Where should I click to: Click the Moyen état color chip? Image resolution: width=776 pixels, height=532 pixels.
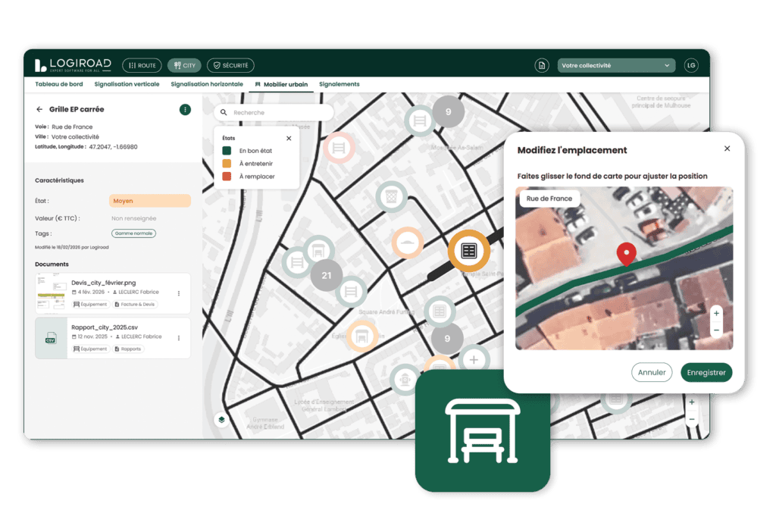149,199
